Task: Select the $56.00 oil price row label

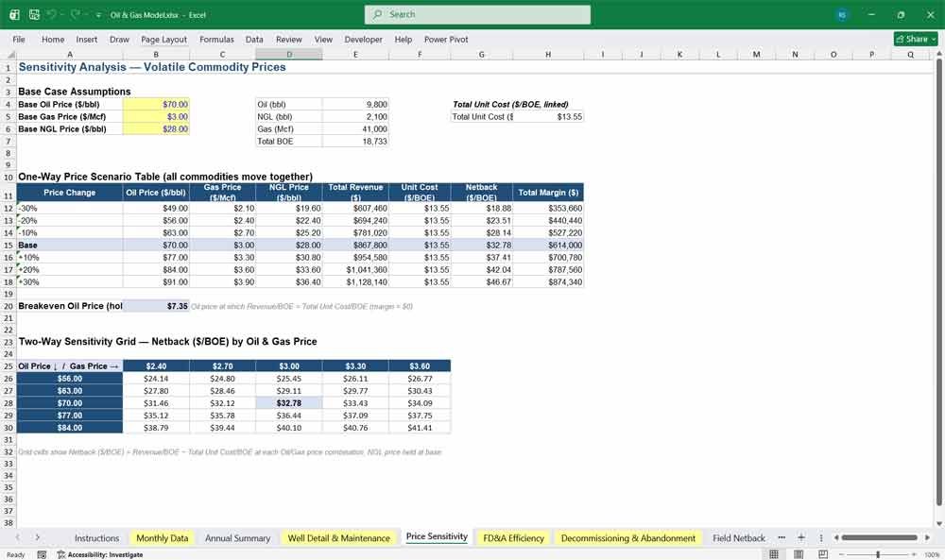Action: 70,379
